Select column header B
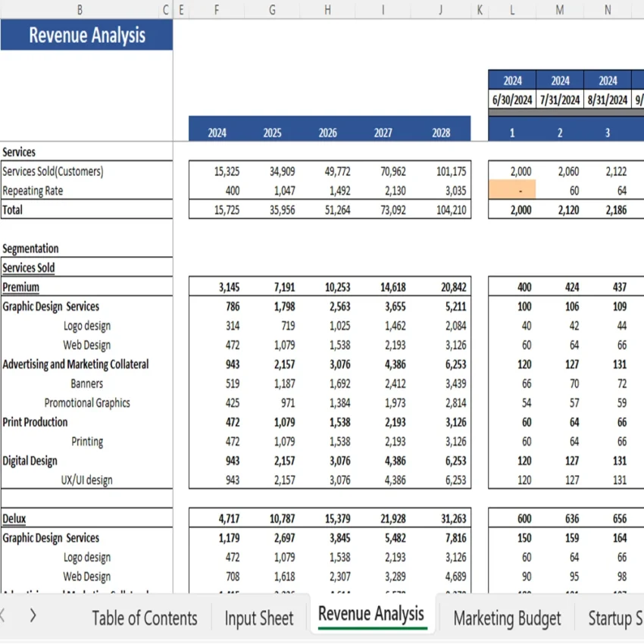Image resolution: width=644 pixels, height=644 pixels. coord(79,10)
